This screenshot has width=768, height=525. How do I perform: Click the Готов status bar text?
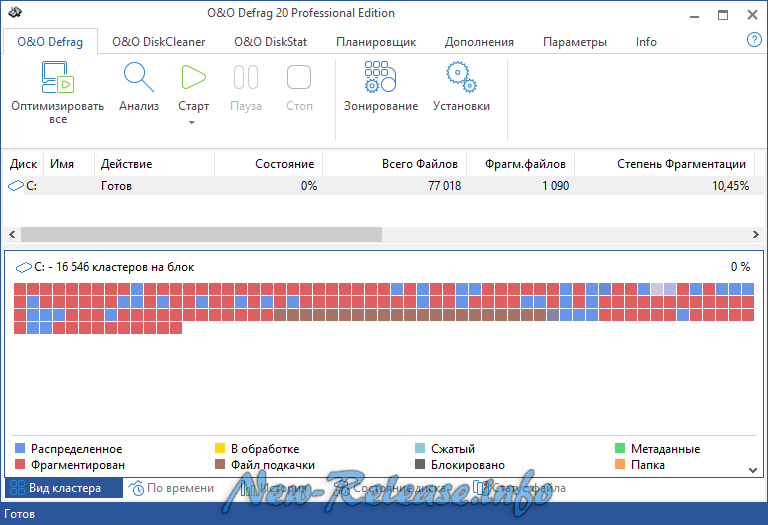click(x=20, y=514)
